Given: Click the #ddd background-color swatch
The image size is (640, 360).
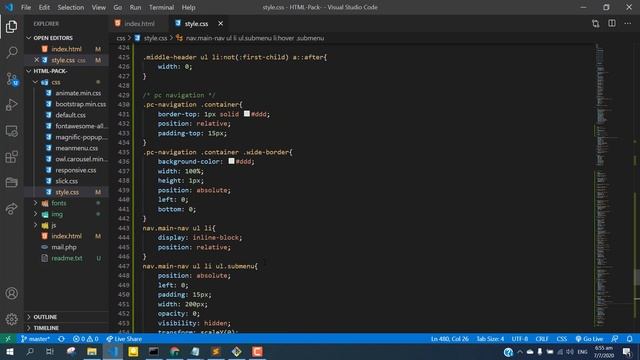Looking at the screenshot, I should [x=231, y=161].
